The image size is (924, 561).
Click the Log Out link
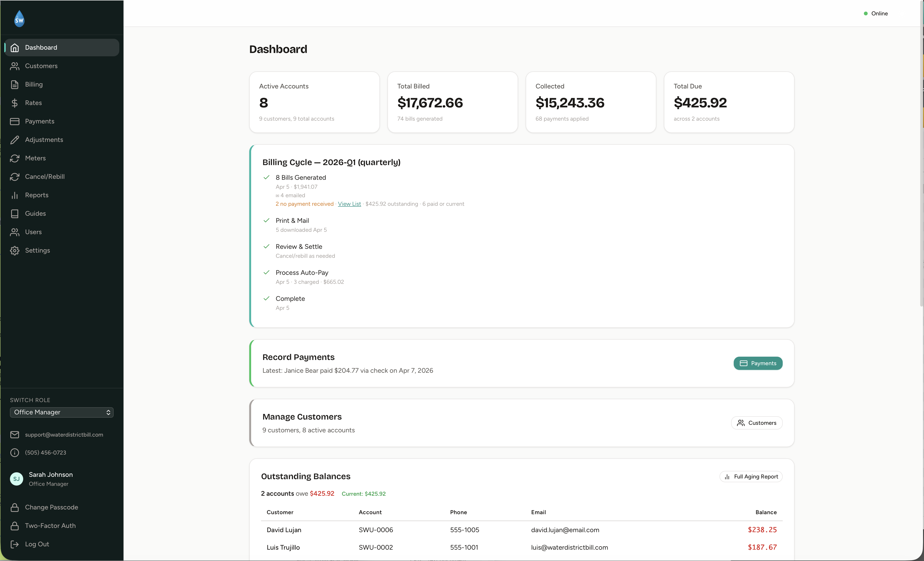coord(37,544)
